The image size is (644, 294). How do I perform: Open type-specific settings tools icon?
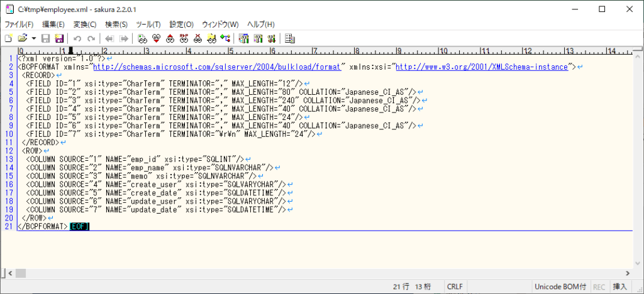tap(258, 39)
